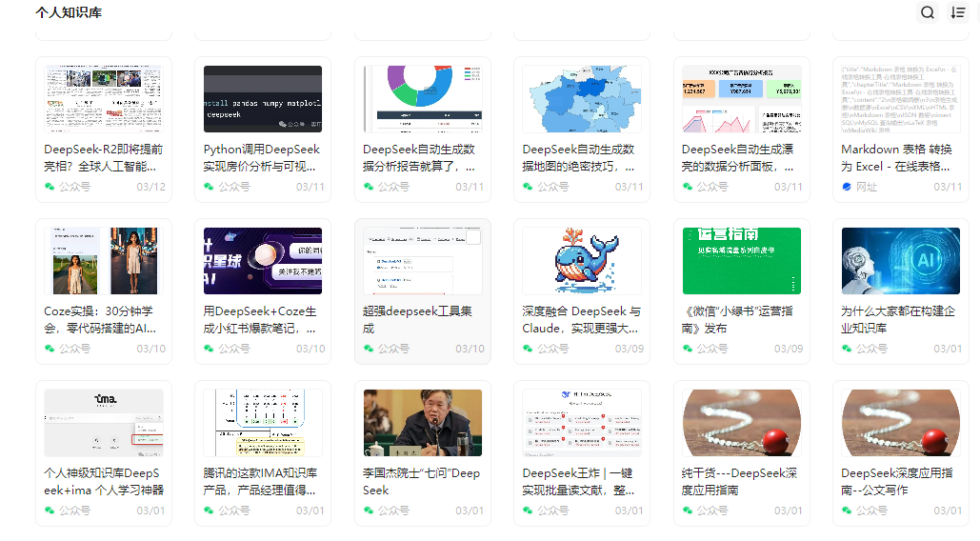980x541 pixels.
Task: Click WeChat icon under 深度融合 DeepSeek 与 Claude card
Action: [528, 348]
